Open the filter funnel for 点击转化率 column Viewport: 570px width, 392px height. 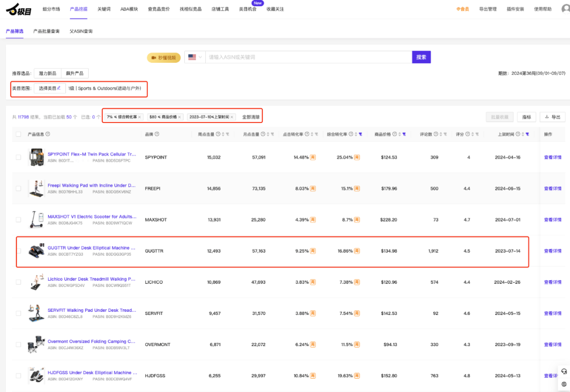click(316, 134)
